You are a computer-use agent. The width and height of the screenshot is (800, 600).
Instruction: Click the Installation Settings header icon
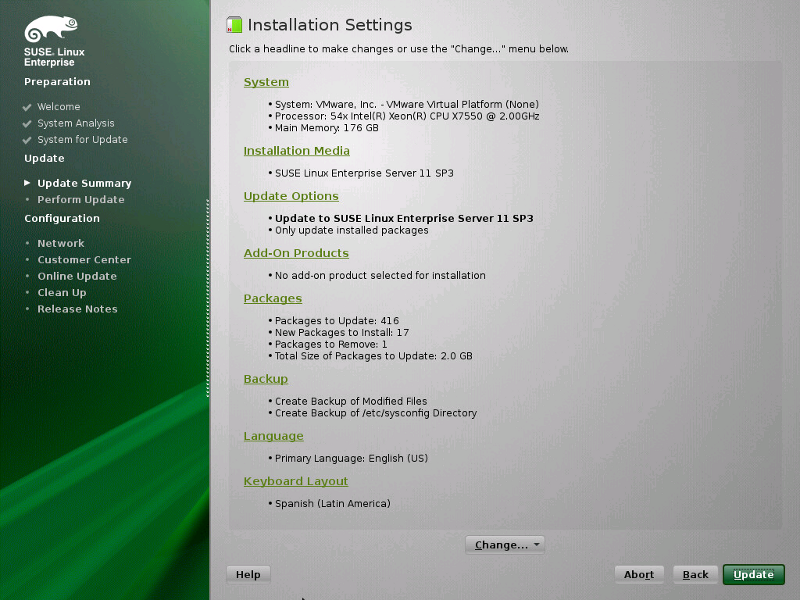(x=234, y=23)
